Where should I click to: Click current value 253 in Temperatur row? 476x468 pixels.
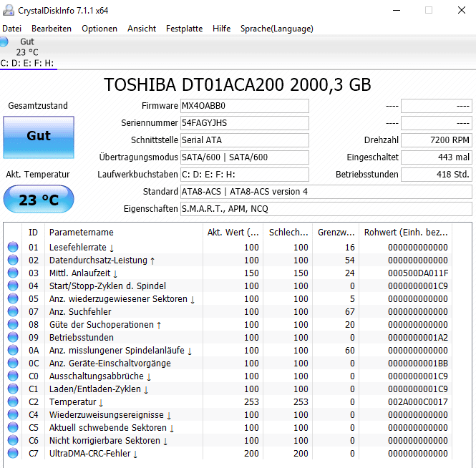click(251, 402)
